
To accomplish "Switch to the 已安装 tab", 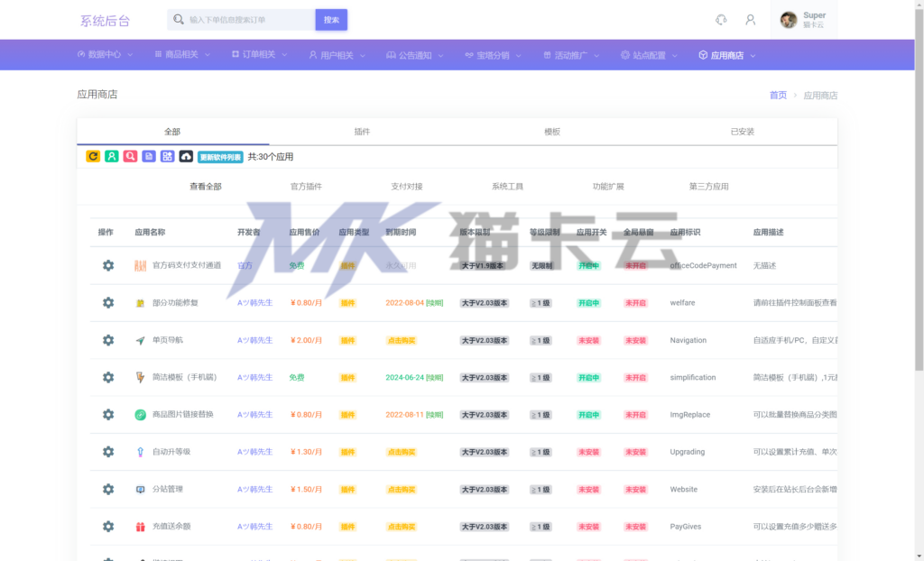I will click(743, 132).
